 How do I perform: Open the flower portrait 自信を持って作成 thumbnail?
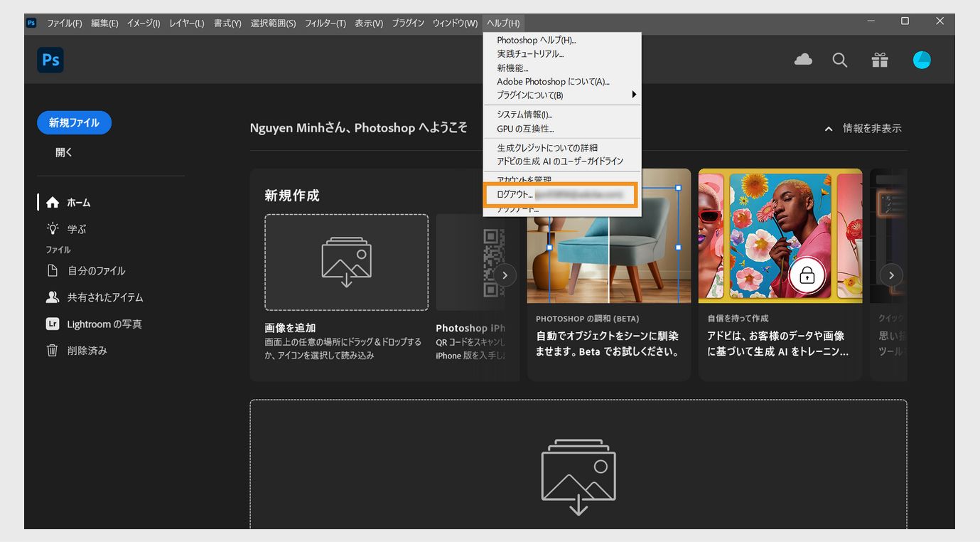point(780,236)
